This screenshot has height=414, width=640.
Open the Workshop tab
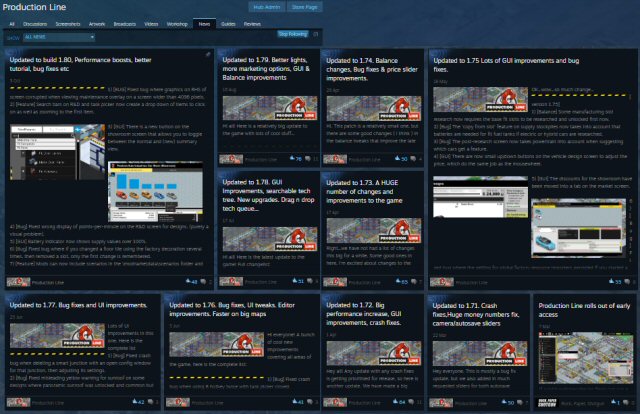click(177, 24)
